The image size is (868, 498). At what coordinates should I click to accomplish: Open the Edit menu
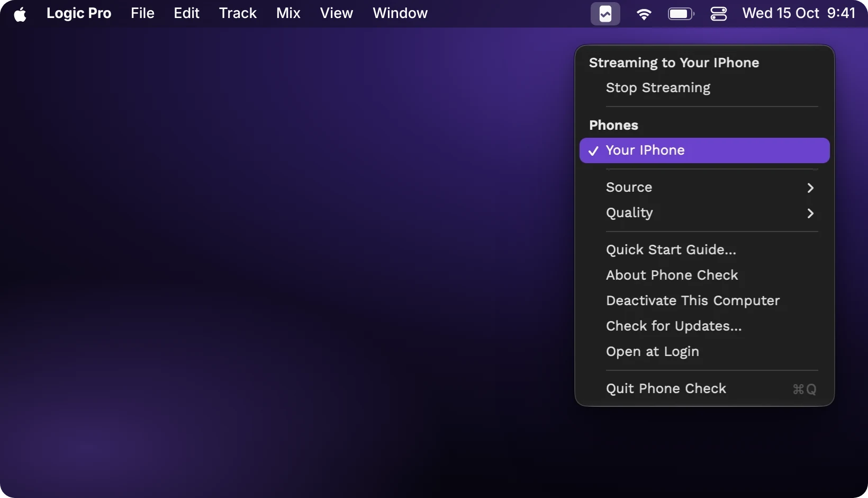pos(187,13)
